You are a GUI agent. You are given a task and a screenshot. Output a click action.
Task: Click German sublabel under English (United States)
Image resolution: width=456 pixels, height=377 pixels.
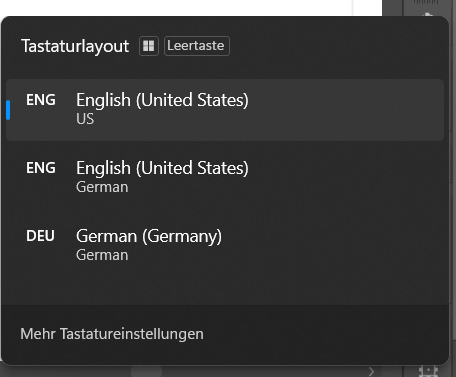pyautogui.click(x=102, y=187)
